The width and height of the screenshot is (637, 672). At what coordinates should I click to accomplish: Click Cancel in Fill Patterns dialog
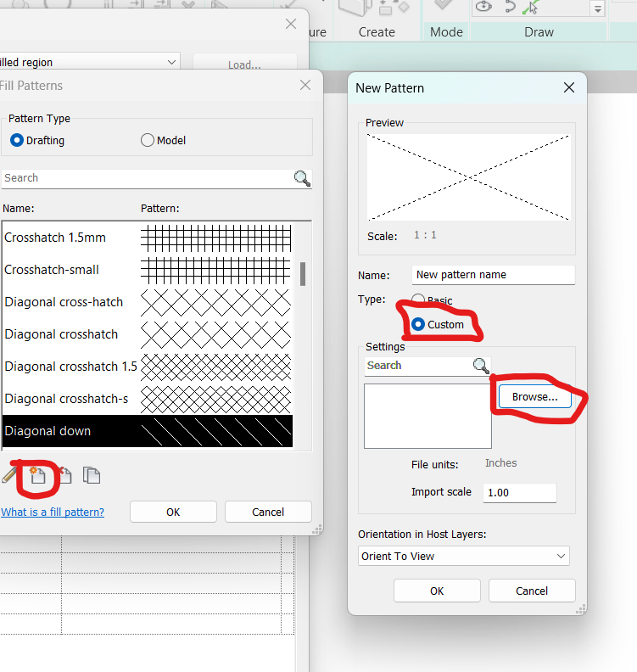(268, 512)
